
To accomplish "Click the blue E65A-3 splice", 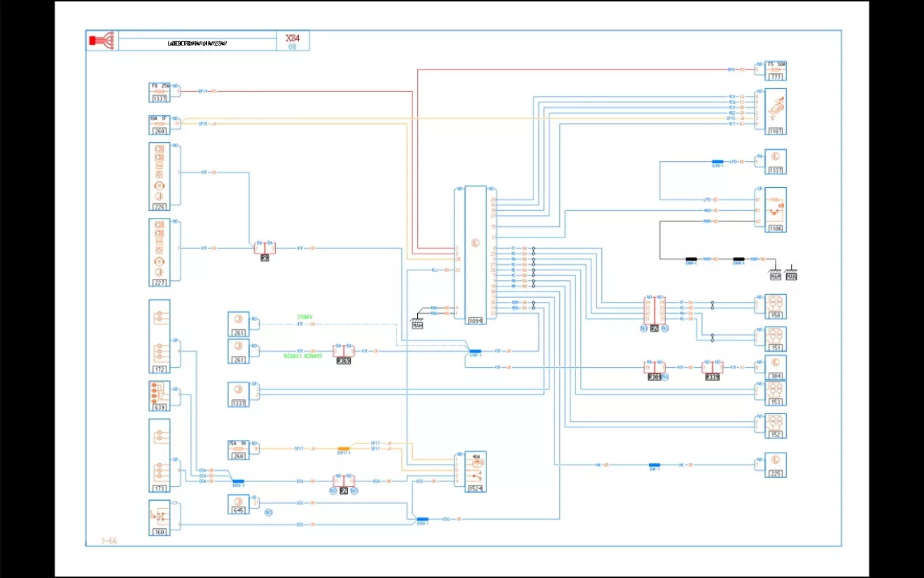I will click(238, 482).
